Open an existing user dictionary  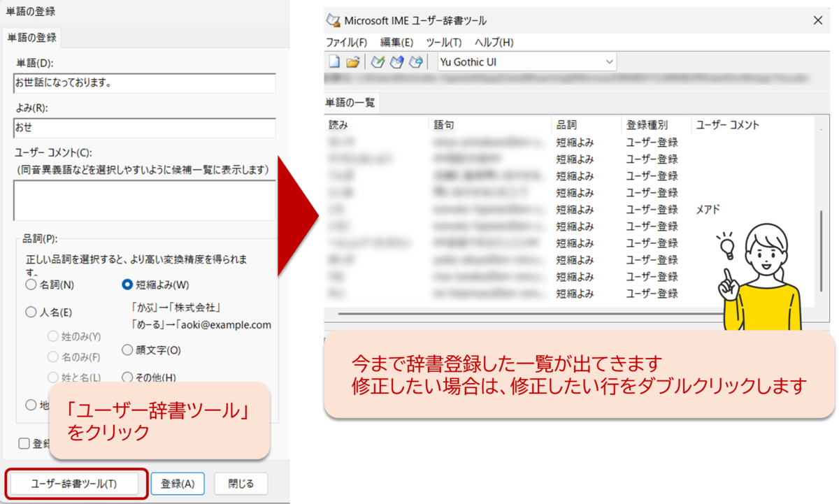click(353, 62)
